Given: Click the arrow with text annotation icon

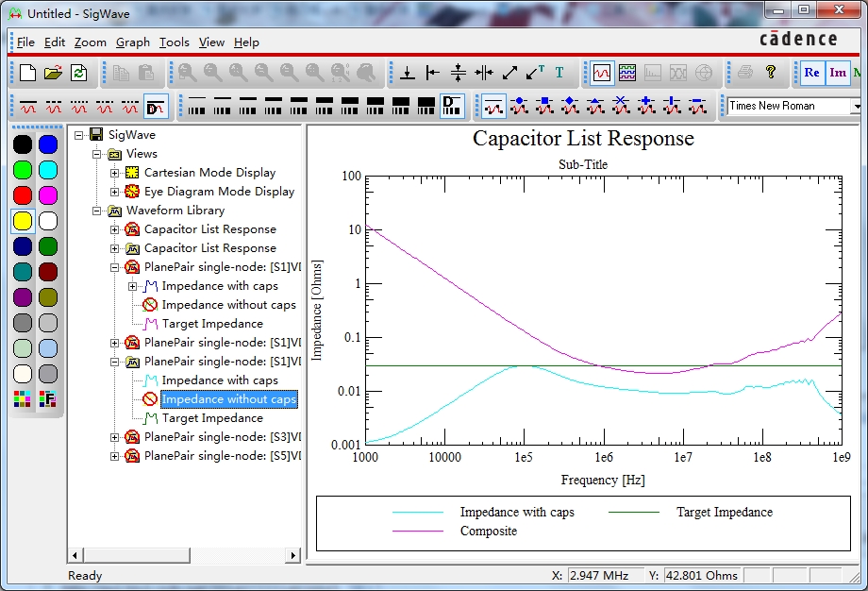Looking at the screenshot, I should pos(535,73).
